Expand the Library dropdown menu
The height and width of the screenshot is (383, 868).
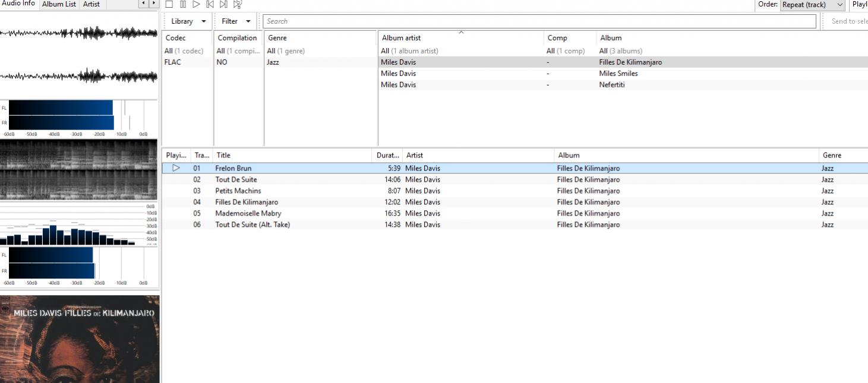point(188,21)
